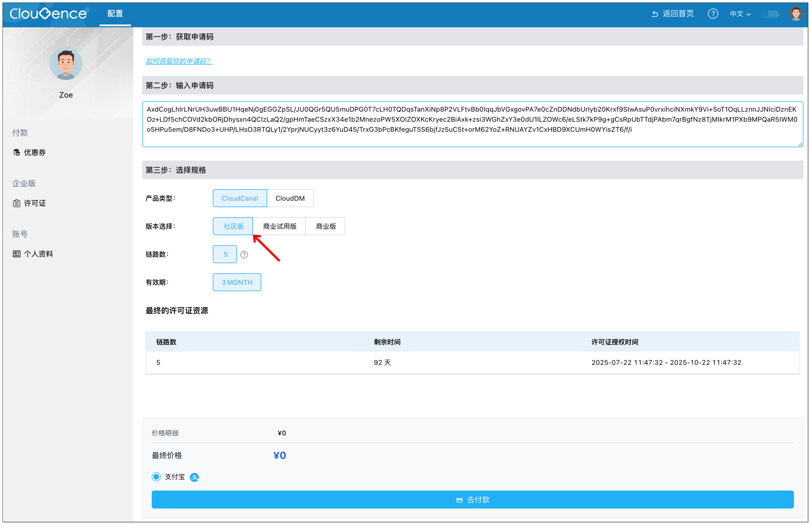Viewport: 812px width, 526px height.
Task: Click Zoe's profile picture in sidebar
Action: [x=66, y=63]
